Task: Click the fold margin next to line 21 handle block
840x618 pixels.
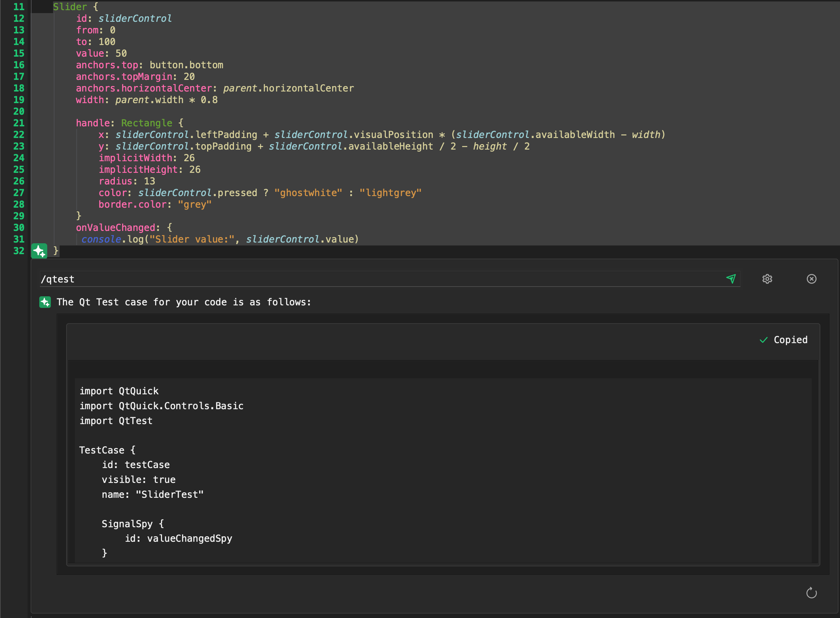Action: point(41,123)
